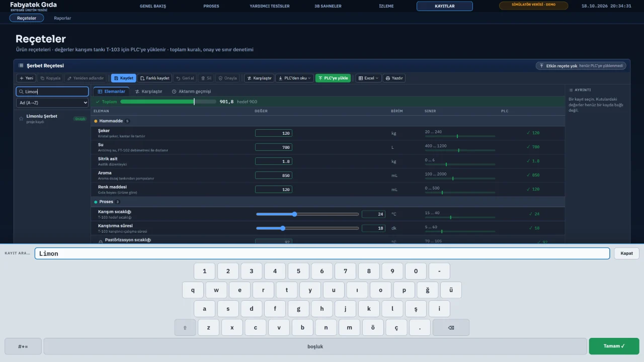This screenshot has height=362, width=644.
Task: Create a new recipe with Yeni
Action: click(26, 78)
